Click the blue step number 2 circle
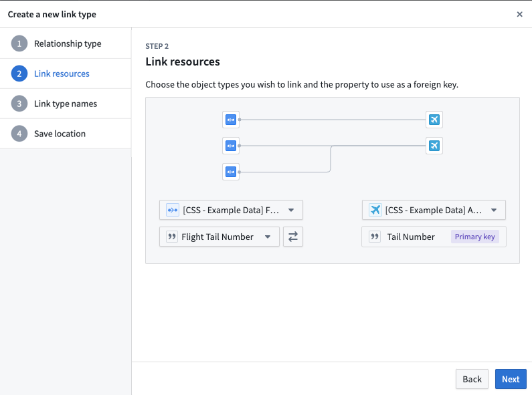The image size is (532, 395). pyautogui.click(x=19, y=74)
